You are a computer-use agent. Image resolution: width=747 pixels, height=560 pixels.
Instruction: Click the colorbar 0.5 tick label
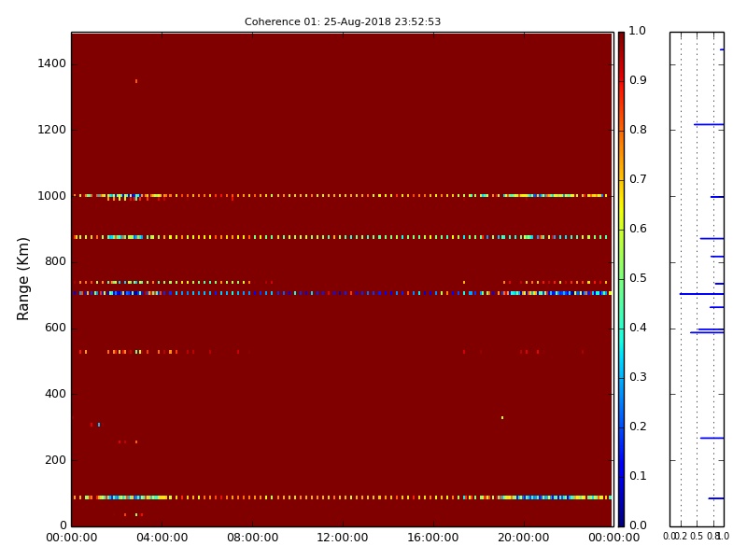click(x=638, y=278)
